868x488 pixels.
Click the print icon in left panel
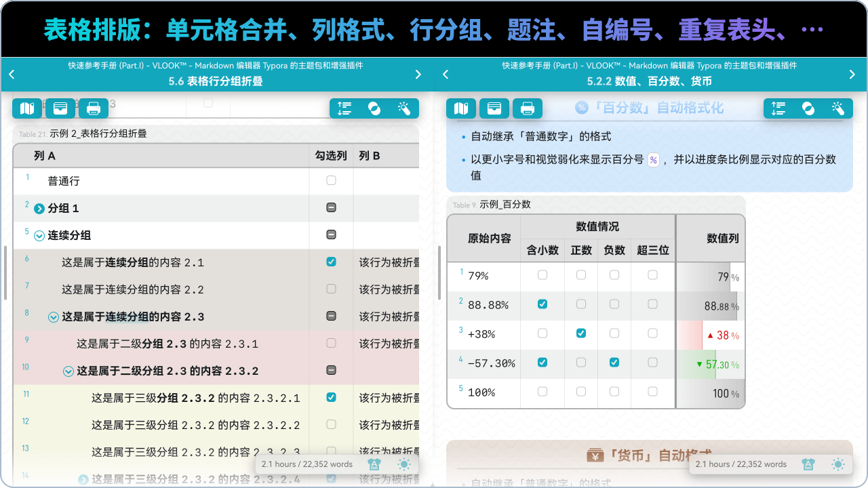94,108
